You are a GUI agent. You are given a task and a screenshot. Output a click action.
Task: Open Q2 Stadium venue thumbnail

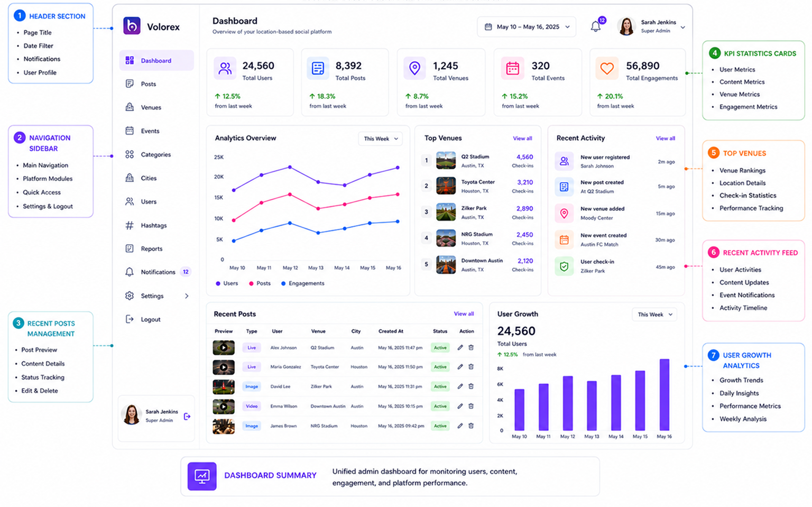446,160
